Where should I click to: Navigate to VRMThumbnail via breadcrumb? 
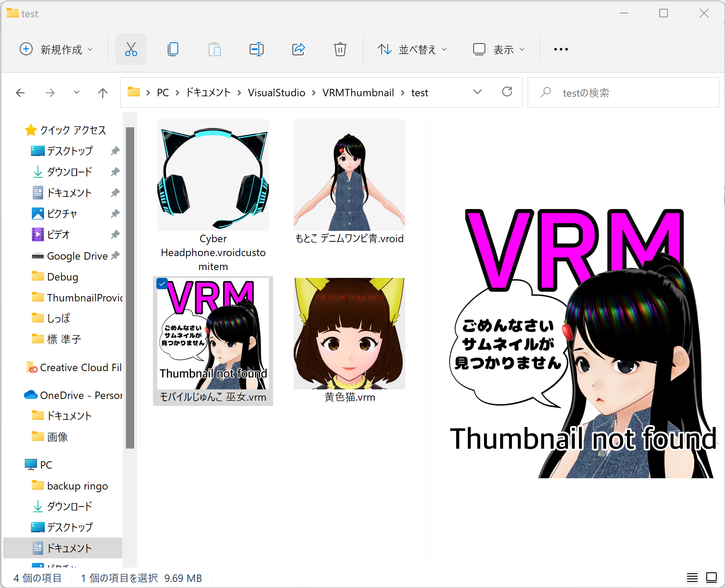[358, 92]
